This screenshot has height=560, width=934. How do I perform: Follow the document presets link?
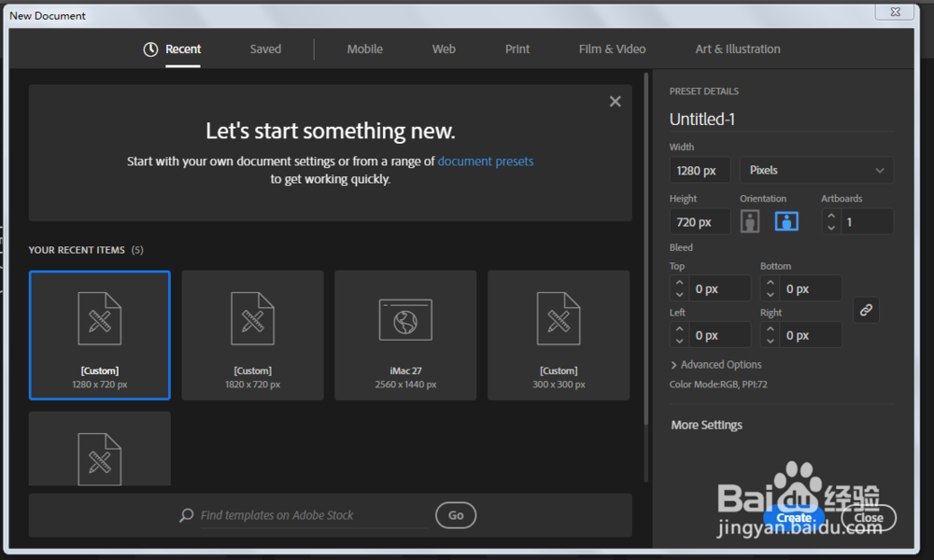click(486, 161)
